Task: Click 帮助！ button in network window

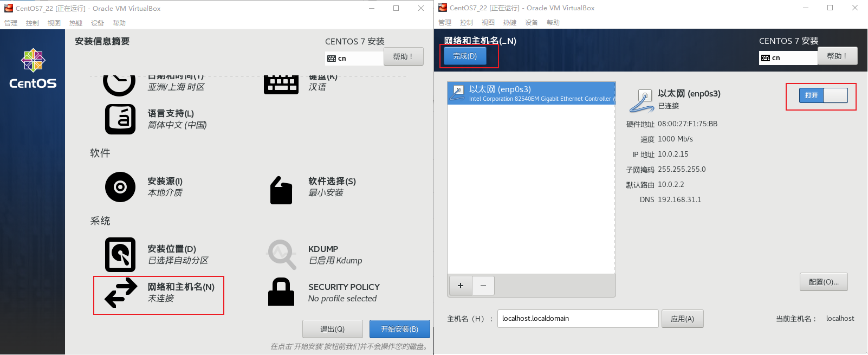Action: point(838,56)
